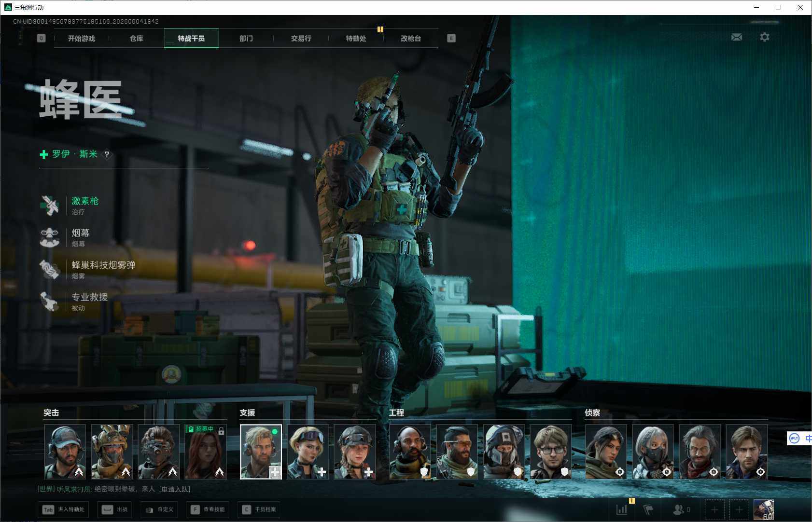
Task: Open the 交易行 tab
Action: coord(301,39)
